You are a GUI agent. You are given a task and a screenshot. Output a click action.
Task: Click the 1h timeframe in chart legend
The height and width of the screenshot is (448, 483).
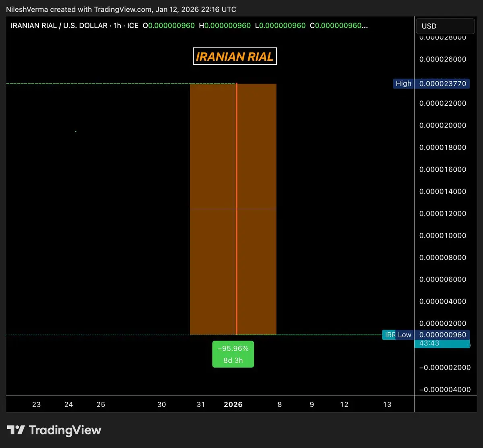click(117, 26)
